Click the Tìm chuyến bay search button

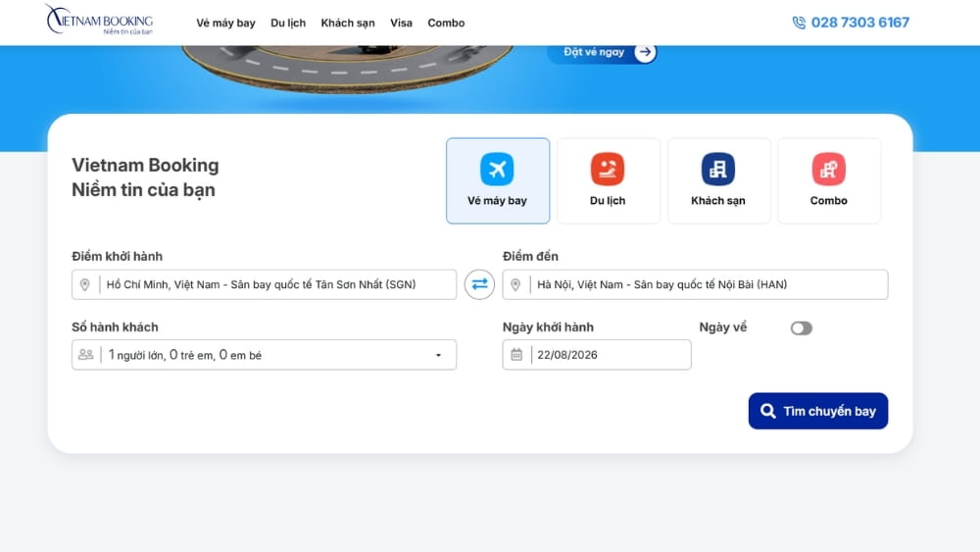pos(818,411)
